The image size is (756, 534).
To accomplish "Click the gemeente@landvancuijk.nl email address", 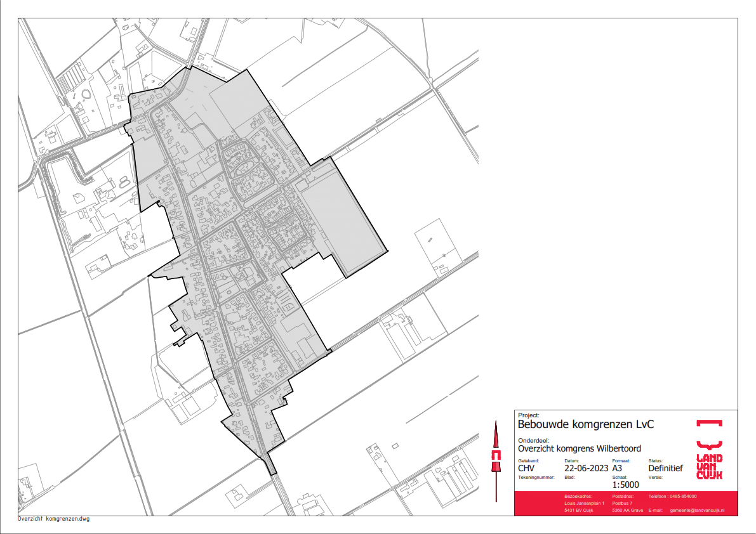I will 696,511.
